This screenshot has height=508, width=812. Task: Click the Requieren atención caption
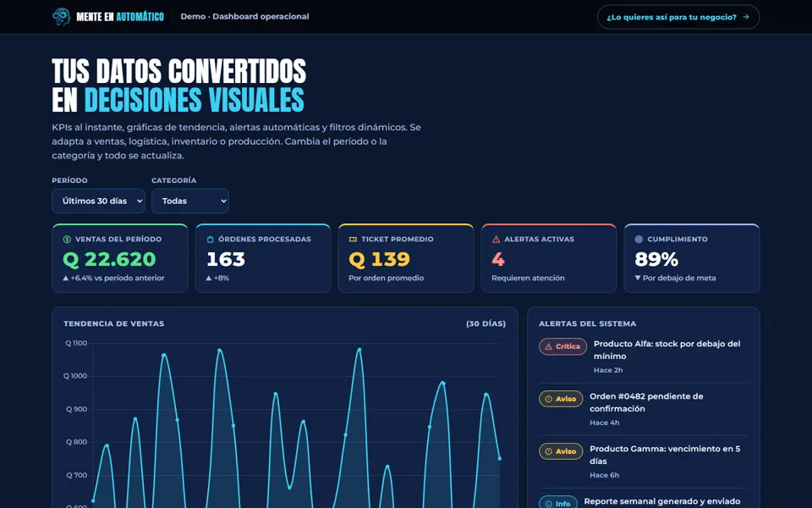click(528, 278)
